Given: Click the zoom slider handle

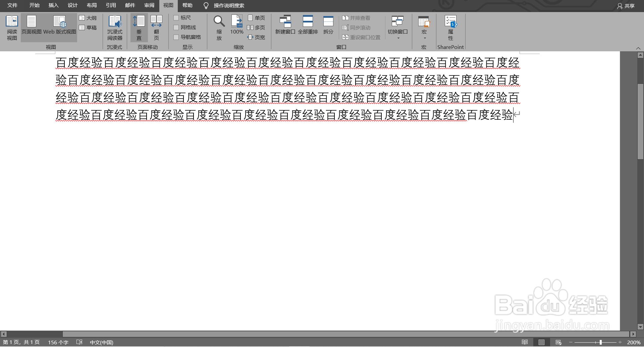Looking at the screenshot, I should (601, 342).
